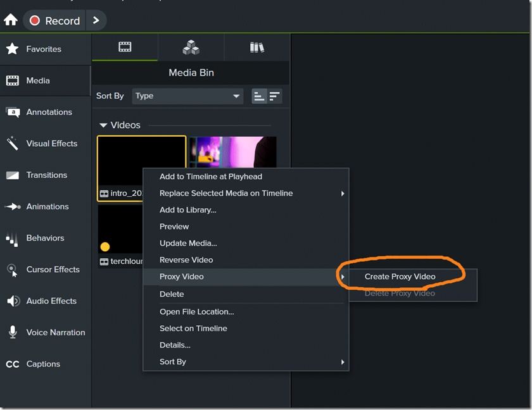Switch to the Media Bin filmstrip tab
The image size is (532, 410).
125,47
